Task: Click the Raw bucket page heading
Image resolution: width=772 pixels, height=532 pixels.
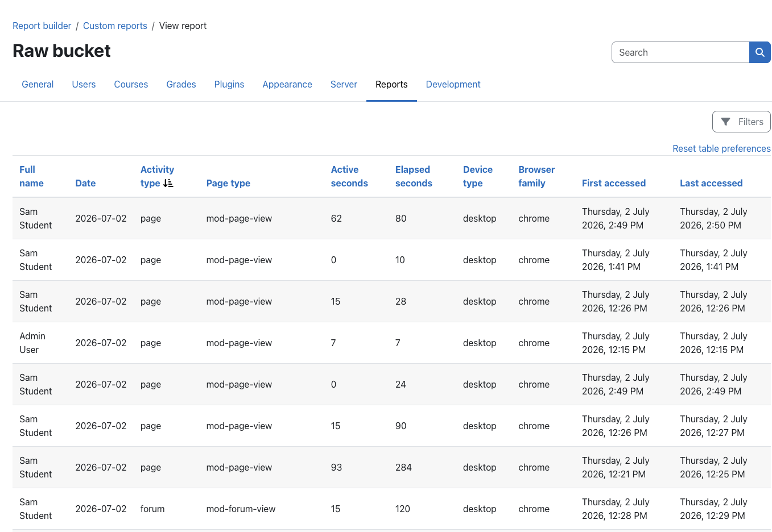Action: point(61,51)
